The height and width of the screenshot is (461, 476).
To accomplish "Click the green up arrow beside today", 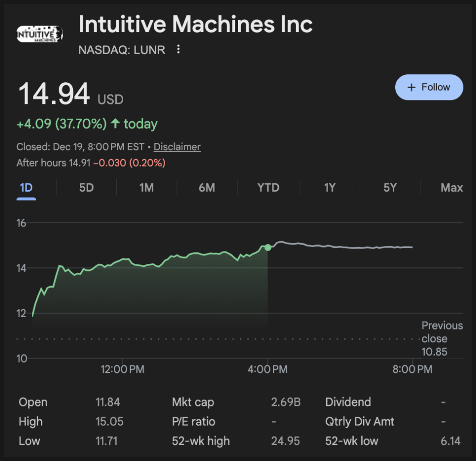I will 115,124.
